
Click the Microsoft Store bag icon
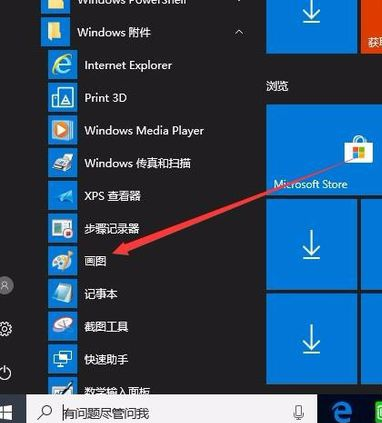pyautogui.click(x=359, y=150)
